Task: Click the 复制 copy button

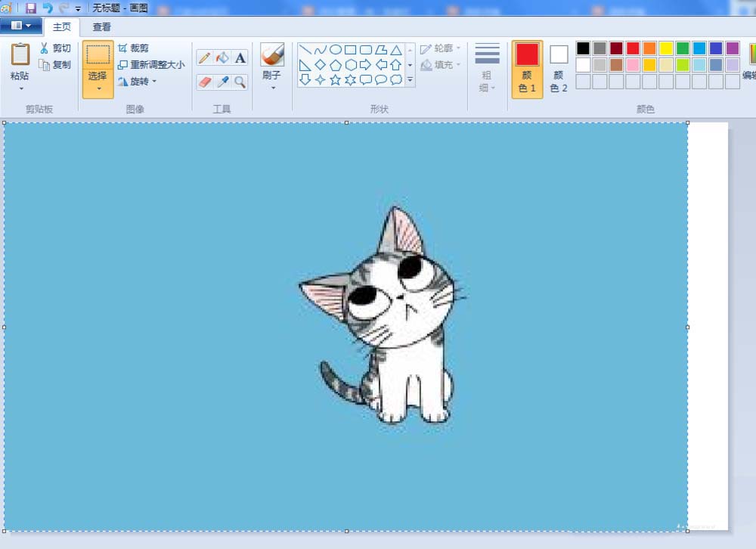Action: [x=55, y=64]
